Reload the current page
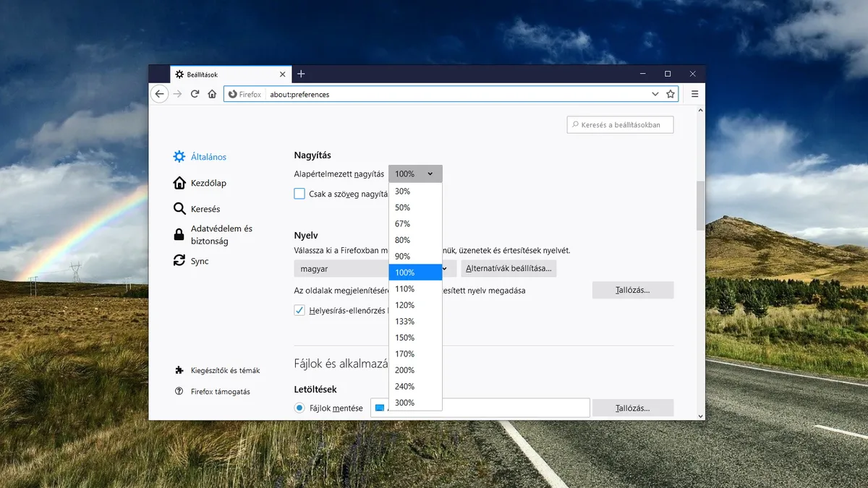This screenshot has width=868, height=488. (x=195, y=94)
